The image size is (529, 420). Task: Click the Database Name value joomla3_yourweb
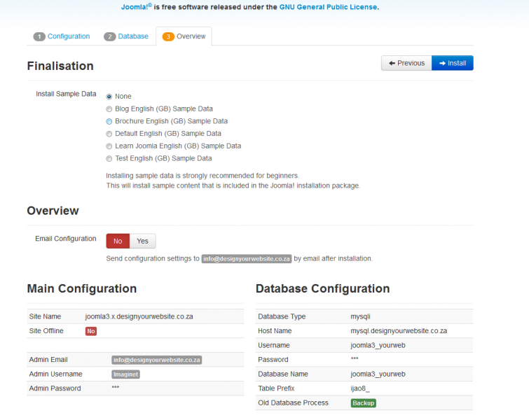click(378, 374)
